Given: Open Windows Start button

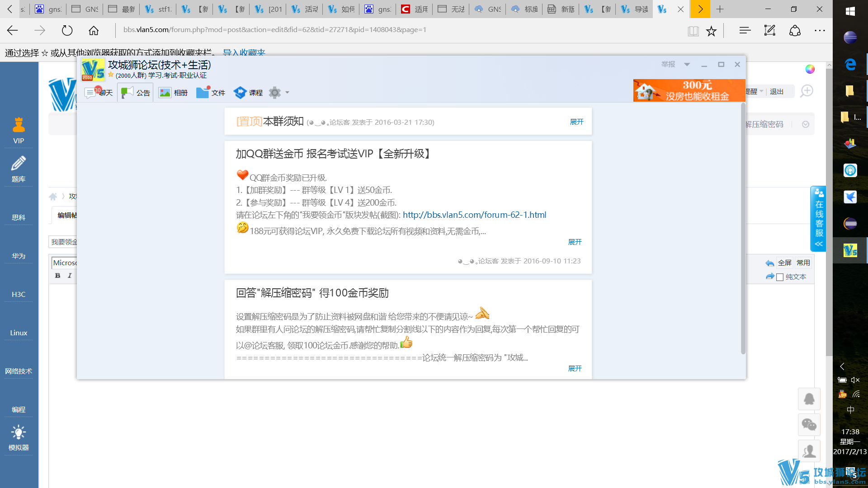Looking at the screenshot, I should pos(850,11).
